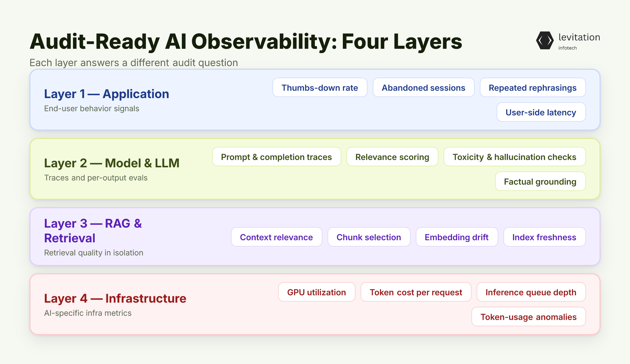Click the 'infotech' text under the logo
The height and width of the screenshot is (364, 630).
tap(568, 48)
